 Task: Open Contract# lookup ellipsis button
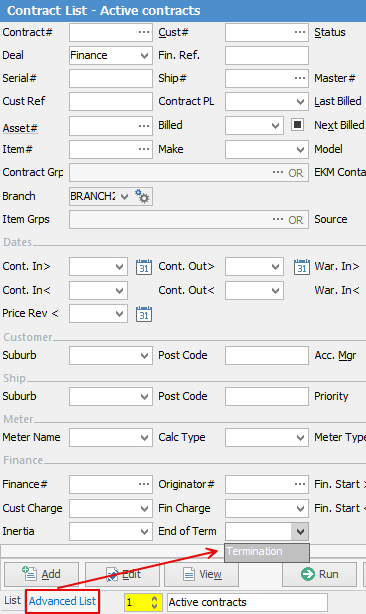point(144,32)
